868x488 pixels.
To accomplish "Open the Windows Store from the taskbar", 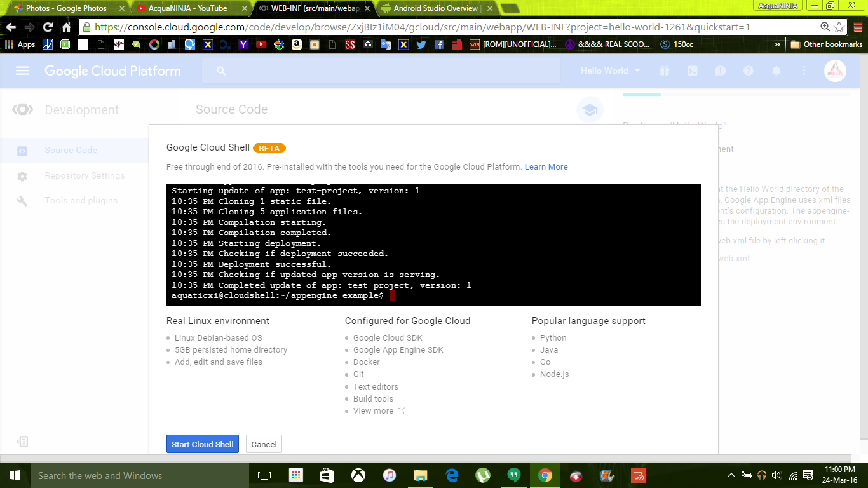I will coord(327,475).
